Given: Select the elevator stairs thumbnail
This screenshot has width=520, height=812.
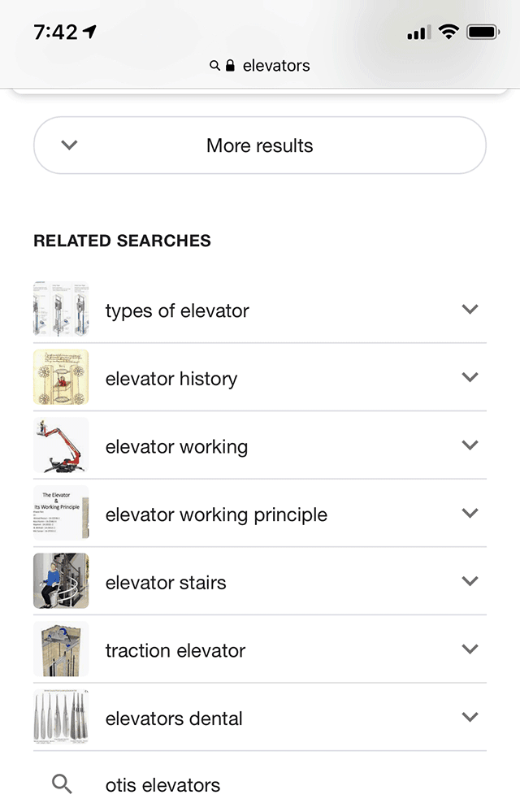Looking at the screenshot, I should (61, 581).
